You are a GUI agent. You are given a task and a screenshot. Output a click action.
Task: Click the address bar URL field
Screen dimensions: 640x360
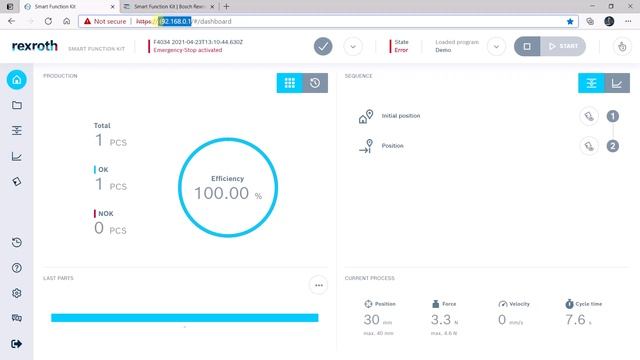coord(329,21)
